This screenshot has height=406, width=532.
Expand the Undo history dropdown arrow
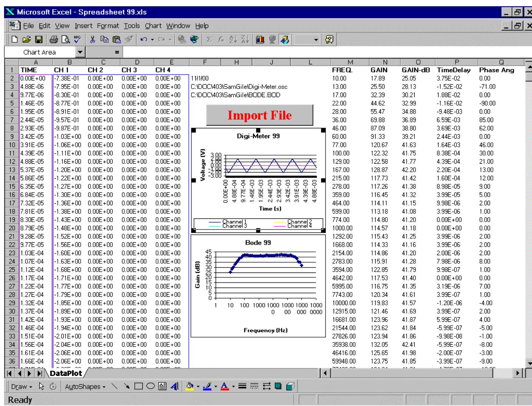152,39
